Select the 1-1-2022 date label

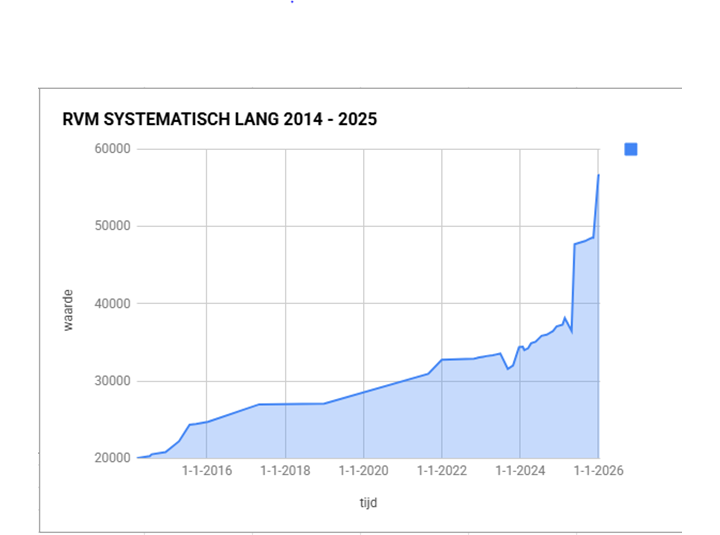coord(441,471)
